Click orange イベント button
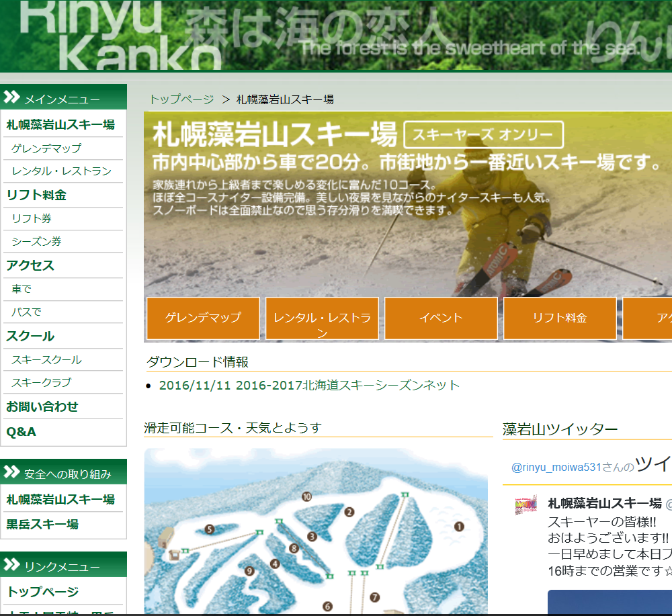 coord(441,318)
